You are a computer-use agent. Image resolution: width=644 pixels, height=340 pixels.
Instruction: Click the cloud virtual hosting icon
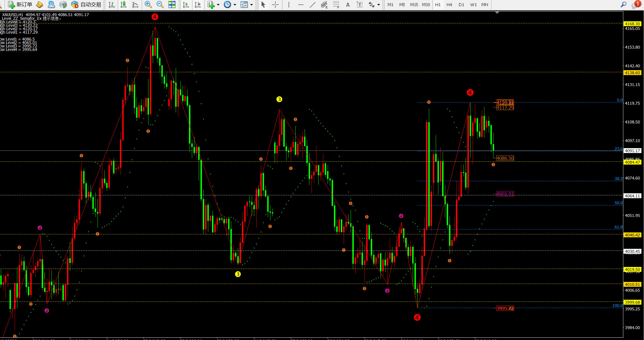point(51,5)
